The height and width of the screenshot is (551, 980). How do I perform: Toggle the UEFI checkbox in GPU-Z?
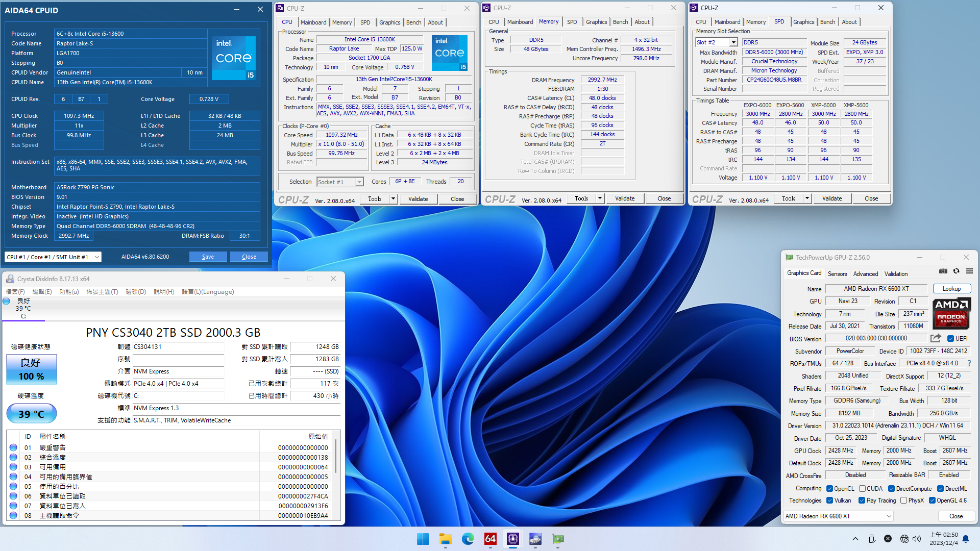tap(950, 338)
